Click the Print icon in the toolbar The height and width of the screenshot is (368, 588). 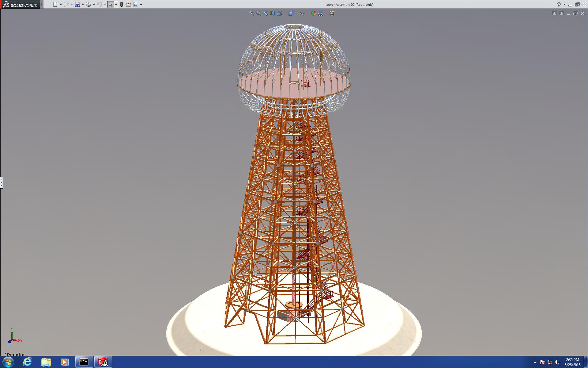click(x=88, y=5)
